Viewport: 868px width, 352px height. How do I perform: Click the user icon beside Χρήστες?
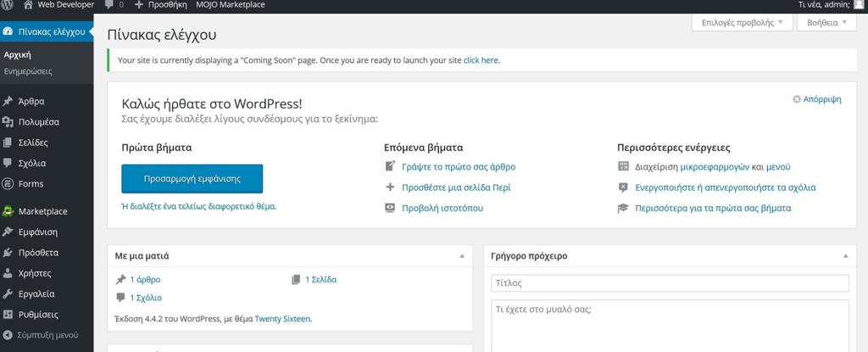8,273
